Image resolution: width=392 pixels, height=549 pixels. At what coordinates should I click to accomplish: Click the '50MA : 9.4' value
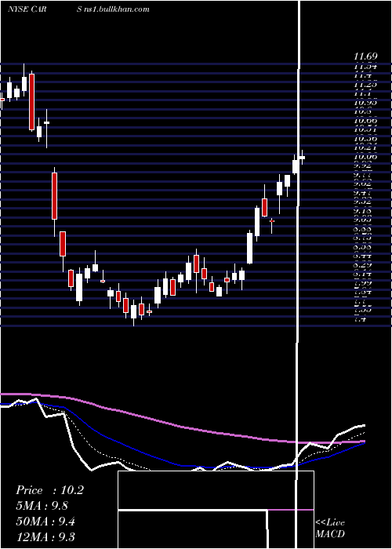[x=46, y=522]
